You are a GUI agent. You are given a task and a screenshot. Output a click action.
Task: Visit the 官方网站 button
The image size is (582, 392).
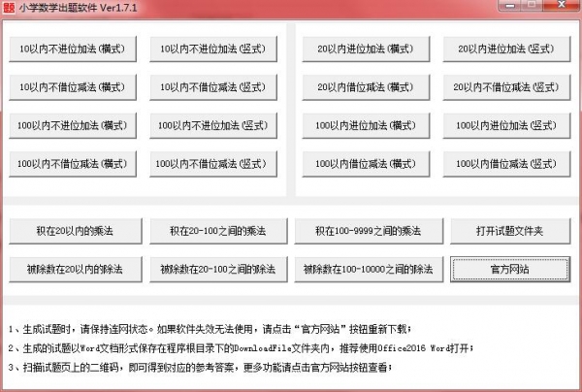click(x=510, y=269)
